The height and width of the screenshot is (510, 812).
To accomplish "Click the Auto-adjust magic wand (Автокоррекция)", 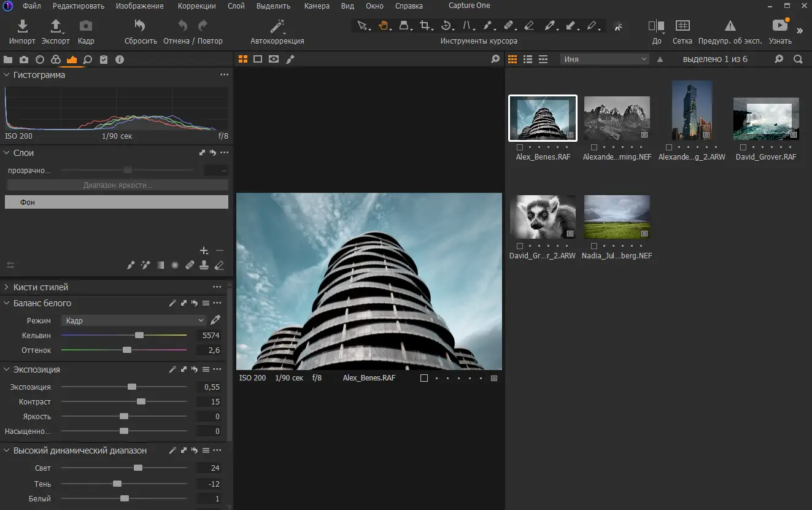I will pos(277,26).
